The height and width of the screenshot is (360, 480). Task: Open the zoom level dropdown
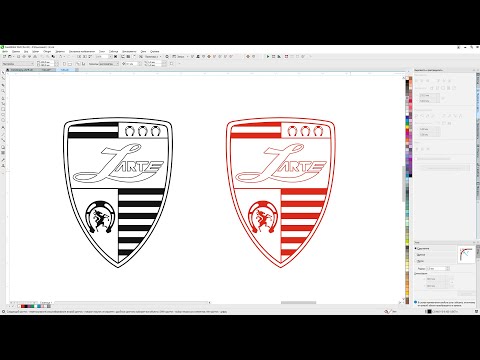[x=103, y=57]
